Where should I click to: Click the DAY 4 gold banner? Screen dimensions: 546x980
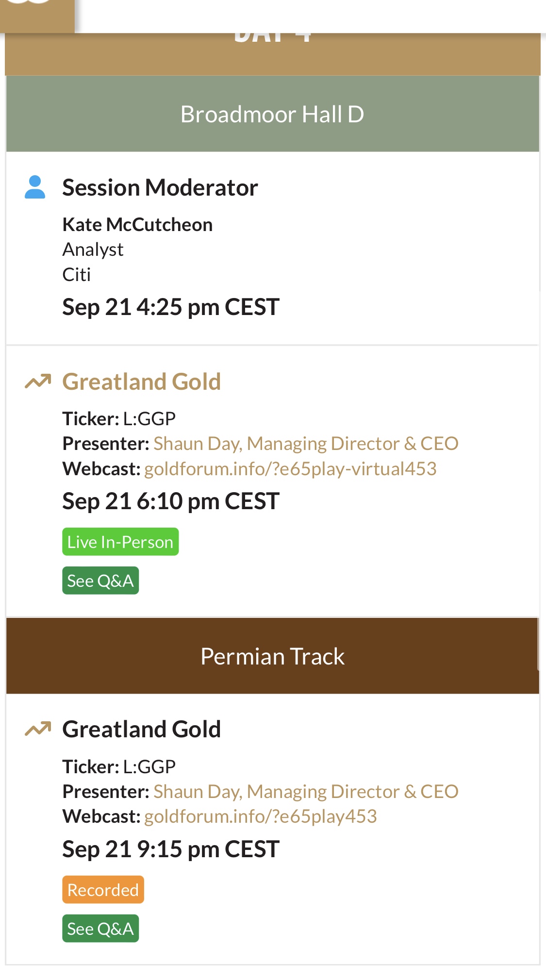(x=273, y=53)
